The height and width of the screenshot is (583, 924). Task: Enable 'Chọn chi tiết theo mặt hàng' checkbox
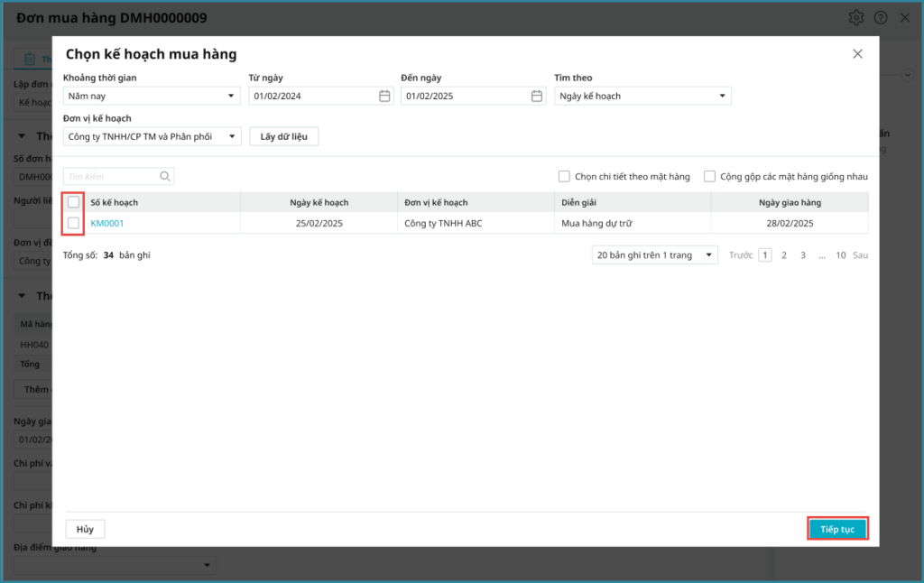(564, 177)
